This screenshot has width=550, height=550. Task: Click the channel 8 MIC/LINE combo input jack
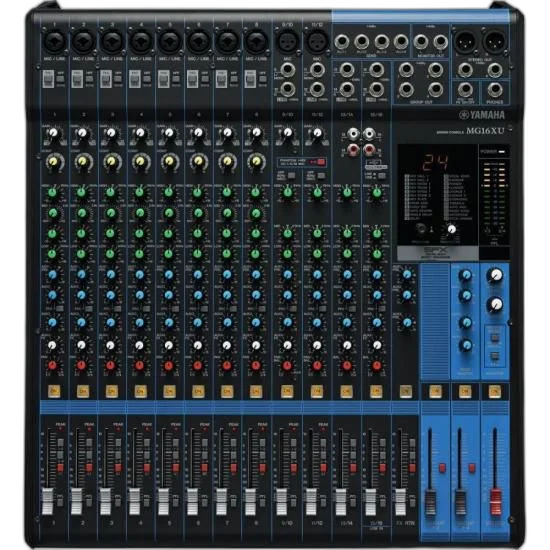point(256,41)
